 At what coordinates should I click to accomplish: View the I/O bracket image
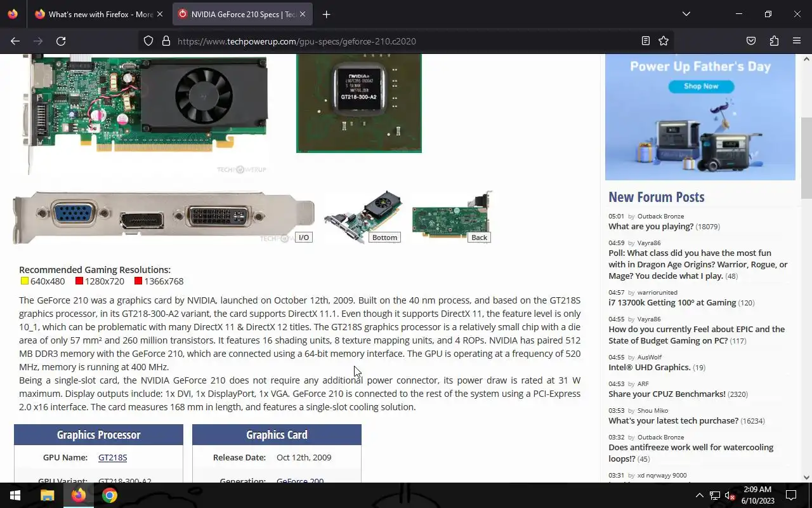point(164,217)
